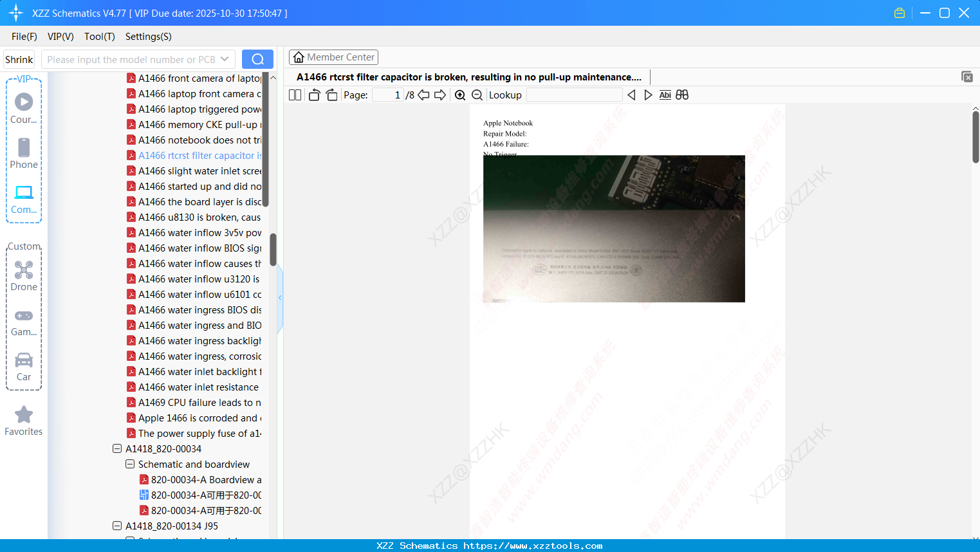Collapse the A1418_820-00134 J95 node
980x552 pixels.
coord(117,526)
